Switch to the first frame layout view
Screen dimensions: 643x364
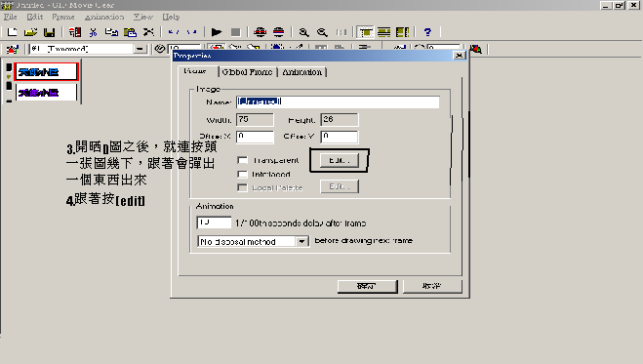click(x=365, y=32)
